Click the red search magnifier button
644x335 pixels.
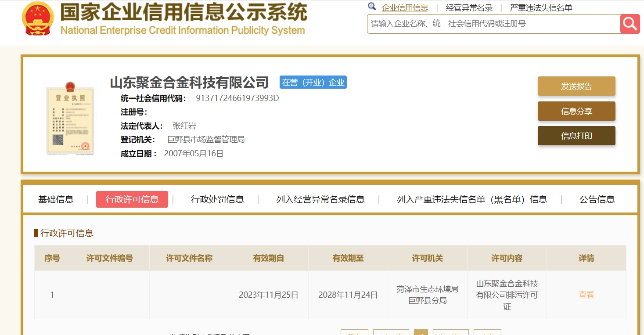[x=630, y=24]
